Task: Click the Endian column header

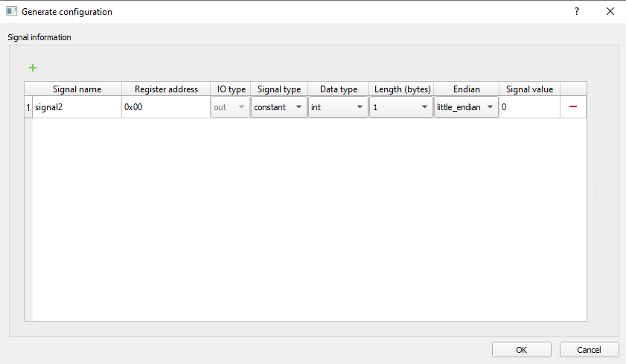Action: 466,89
